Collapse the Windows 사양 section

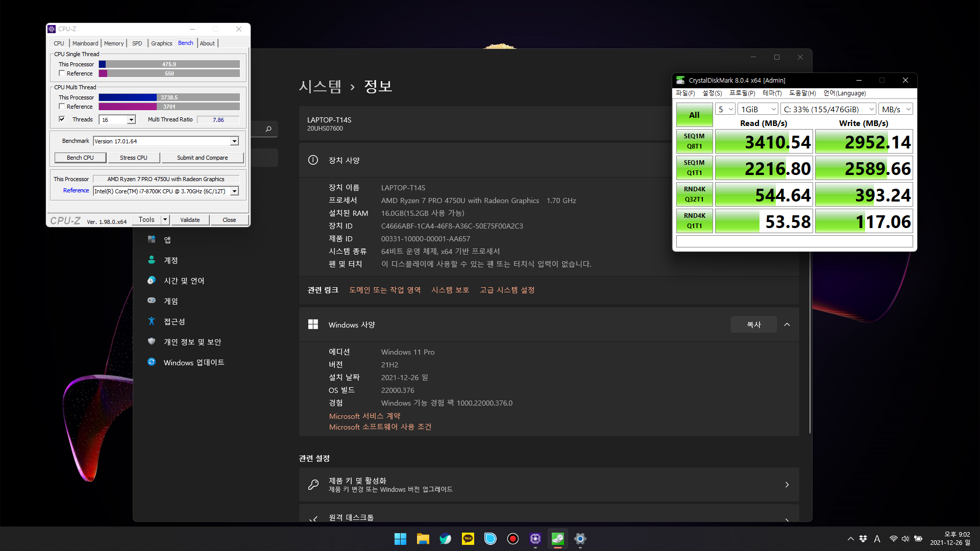pyautogui.click(x=787, y=324)
